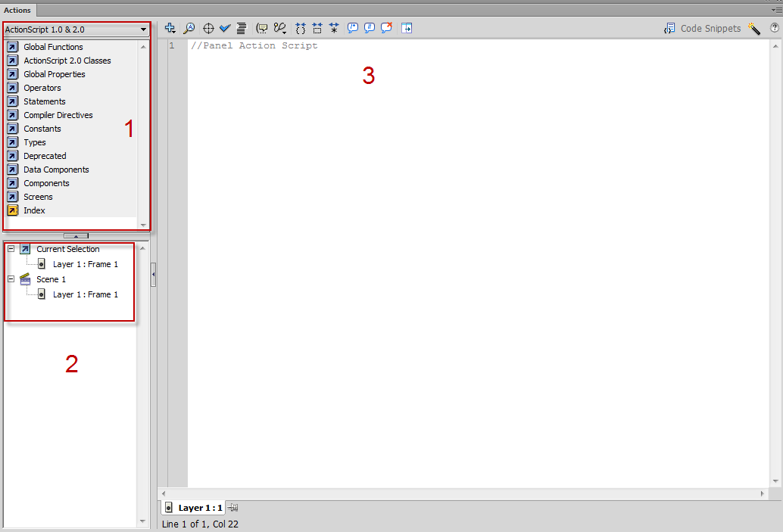The image size is (783, 532).
Task: Toggle Script Assist with the wand icon
Action: 754,29
